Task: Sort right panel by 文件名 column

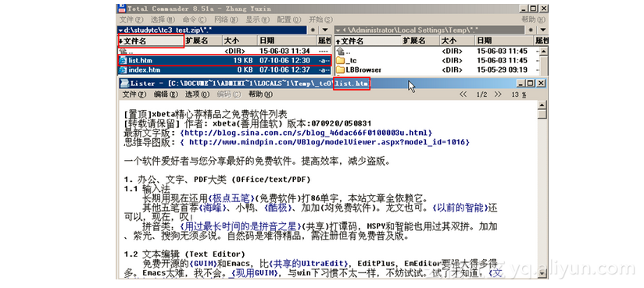Action: pyautogui.click(x=368, y=41)
